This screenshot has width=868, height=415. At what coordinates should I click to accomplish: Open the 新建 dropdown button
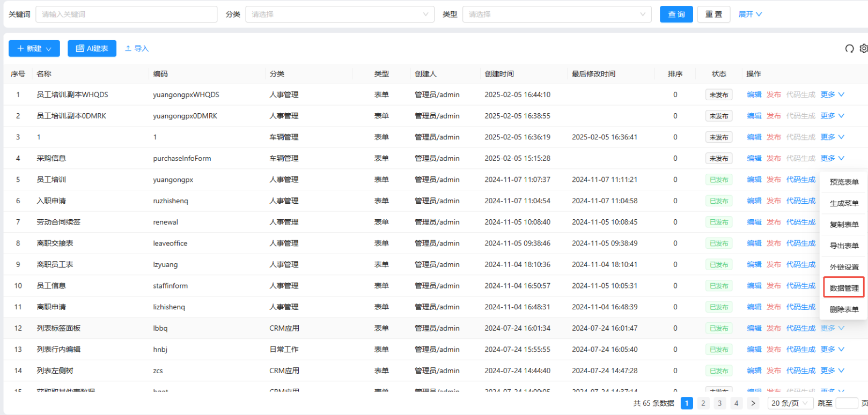(x=34, y=49)
